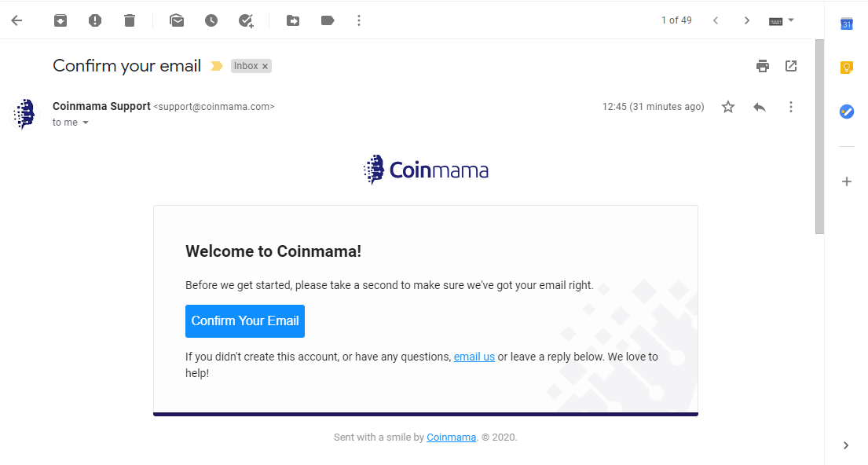Add email to Tasks
This screenshot has height=465, width=868.
pyautogui.click(x=246, y=20)
